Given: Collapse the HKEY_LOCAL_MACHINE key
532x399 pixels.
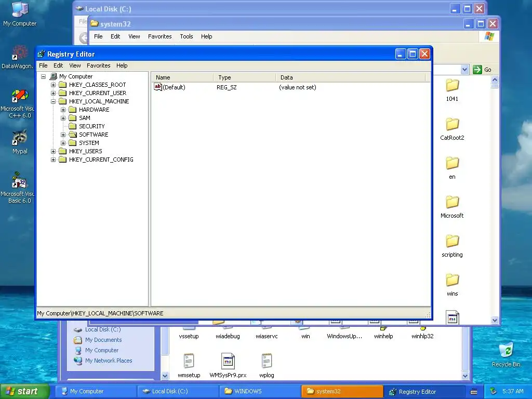Looking at the screenshot, I should coord(54,101).
